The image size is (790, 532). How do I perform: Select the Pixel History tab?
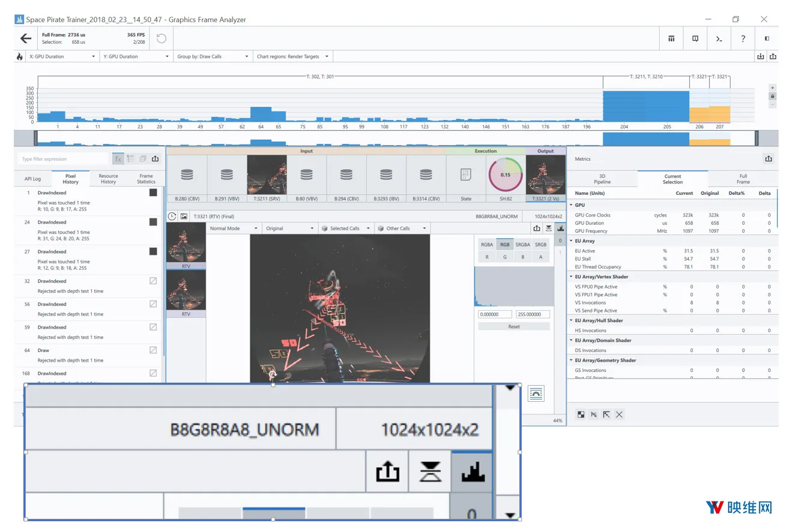tap(70, 179)
